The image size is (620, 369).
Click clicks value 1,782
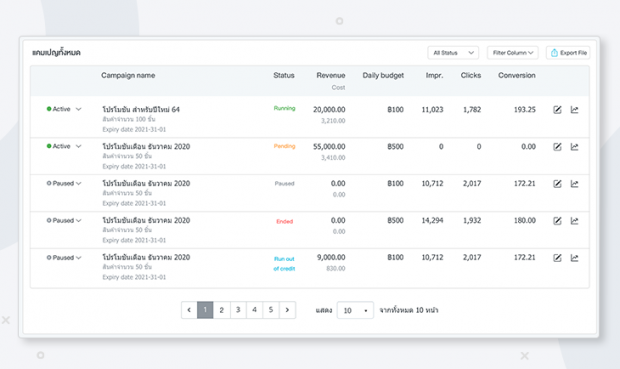472,110
